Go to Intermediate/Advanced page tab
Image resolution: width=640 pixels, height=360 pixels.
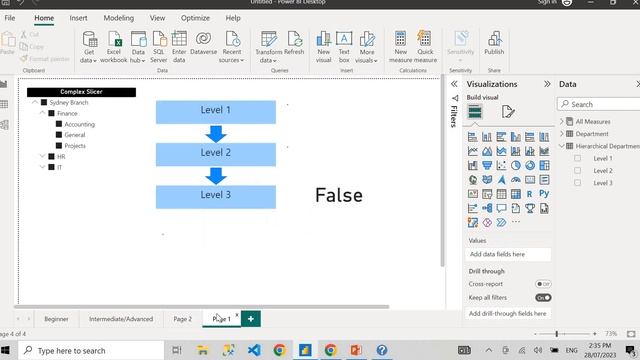[121, 319]
